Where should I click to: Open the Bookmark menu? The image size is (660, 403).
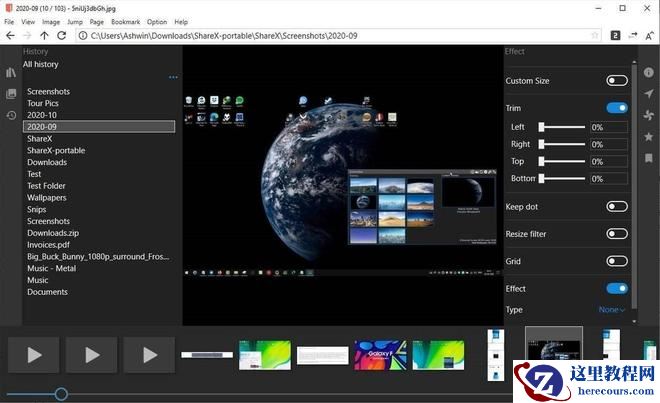point(125,21)
